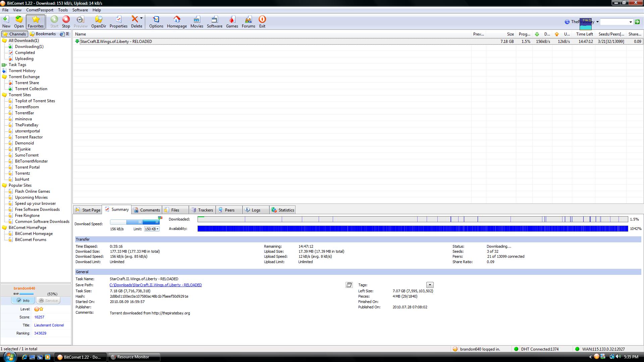
Task: Click the New torrent toolbar icon
Action: coord(6,22)
